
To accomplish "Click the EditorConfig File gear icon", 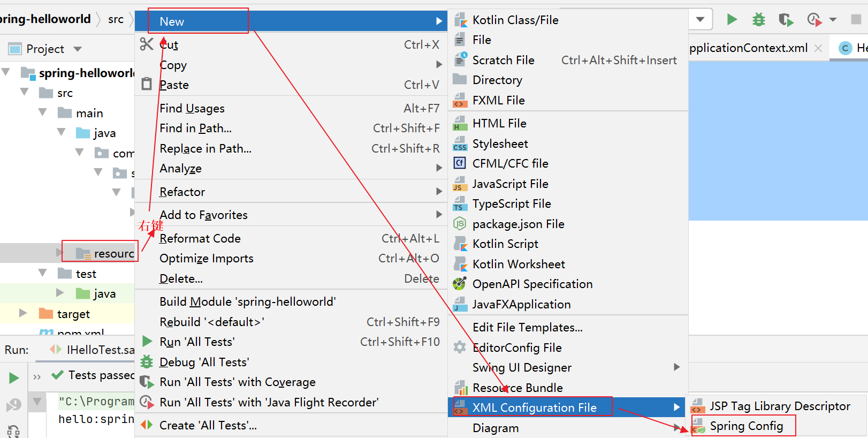I will click(x=460, y=348).
